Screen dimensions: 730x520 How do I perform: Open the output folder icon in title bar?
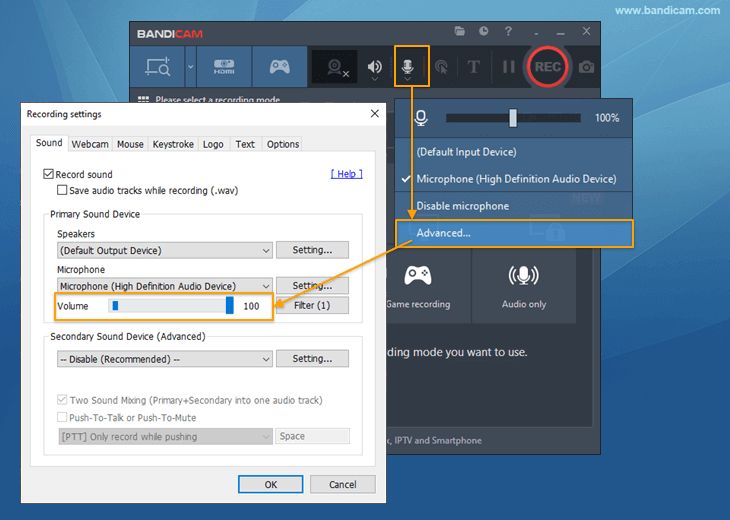[460, 31]
